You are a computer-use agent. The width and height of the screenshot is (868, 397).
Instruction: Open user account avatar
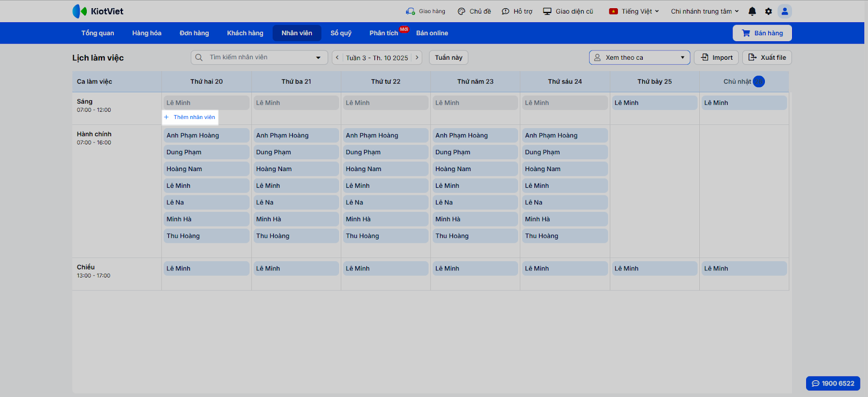(x=784, y=11)
